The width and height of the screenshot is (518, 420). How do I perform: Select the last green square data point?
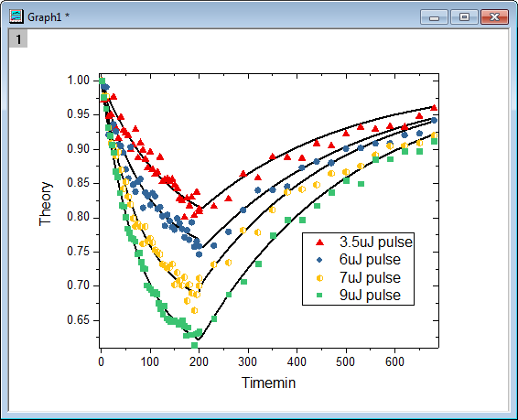pyautogui.click(x=434, y=141)
